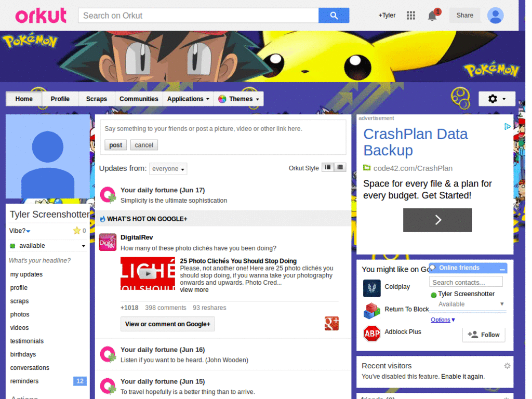
Task: Expand the chat Options menu
Action: (443, 320)
